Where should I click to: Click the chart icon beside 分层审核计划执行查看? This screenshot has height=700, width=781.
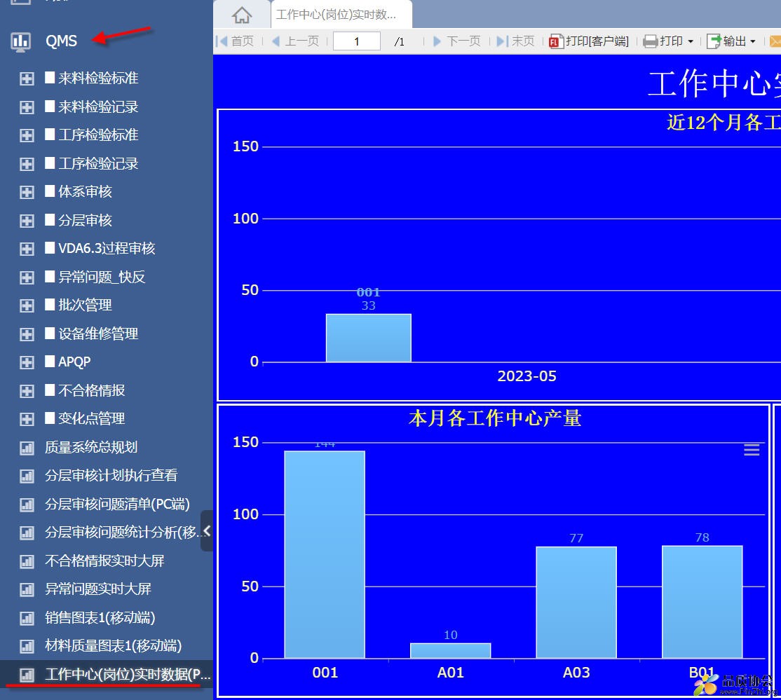tap(27, 476)
